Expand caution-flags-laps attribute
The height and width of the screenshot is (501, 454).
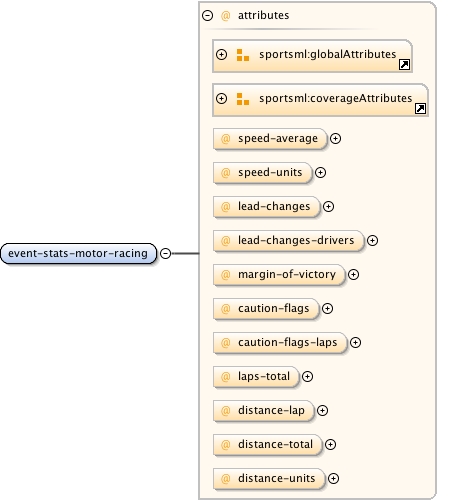[355, 342]
